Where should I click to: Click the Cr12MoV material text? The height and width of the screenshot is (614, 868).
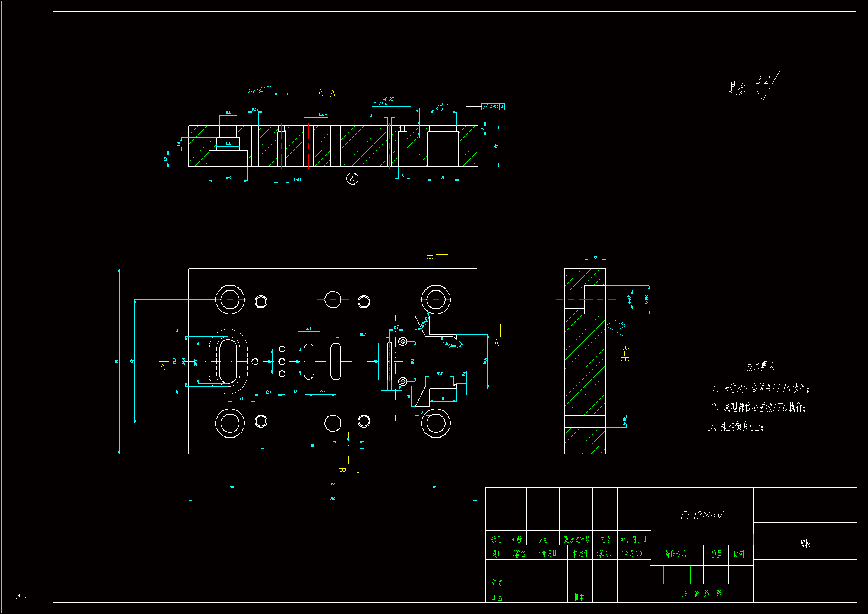click(x=701, y=516)
